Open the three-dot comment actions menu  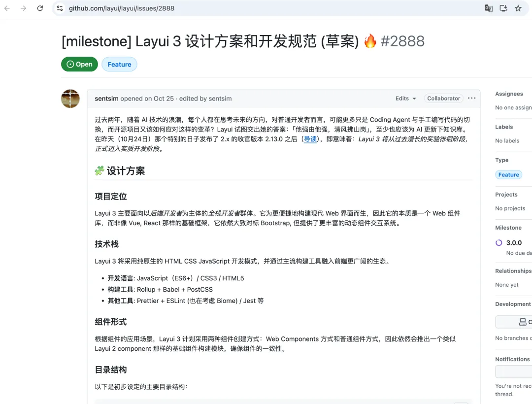tap(471, 99)
